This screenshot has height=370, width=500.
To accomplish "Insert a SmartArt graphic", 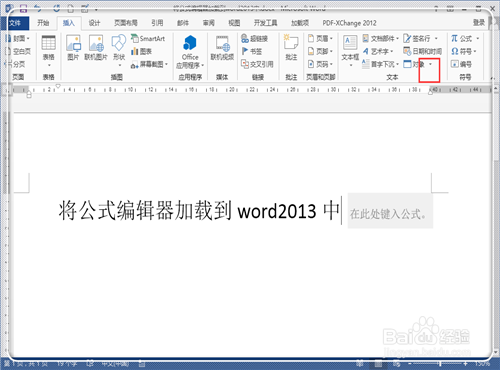I will 148,39.
